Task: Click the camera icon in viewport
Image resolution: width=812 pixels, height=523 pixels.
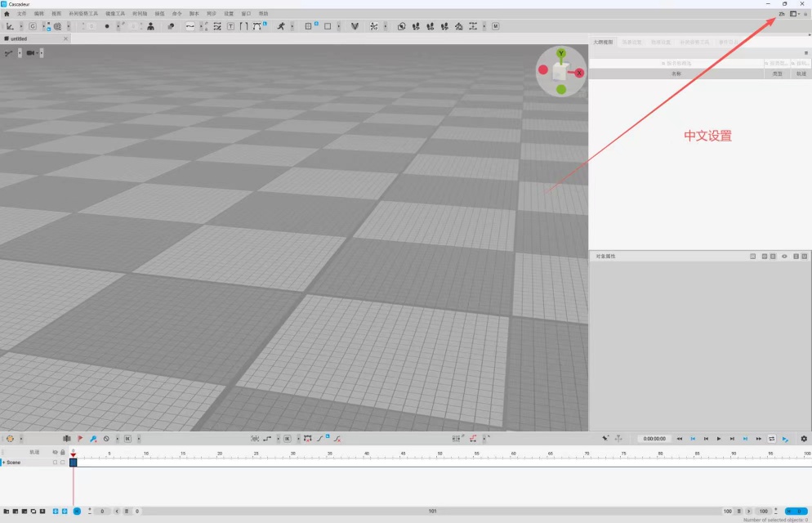Action: click(30, 53)
